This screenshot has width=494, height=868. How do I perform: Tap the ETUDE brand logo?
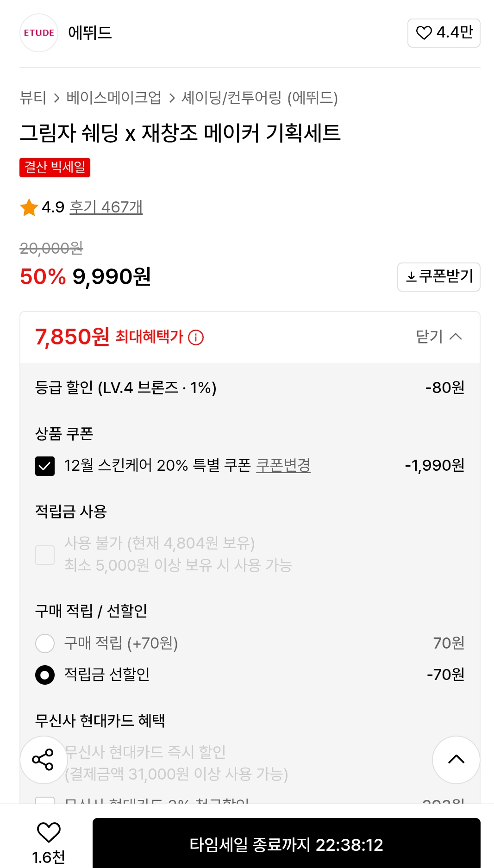click(x=39, y=33)
